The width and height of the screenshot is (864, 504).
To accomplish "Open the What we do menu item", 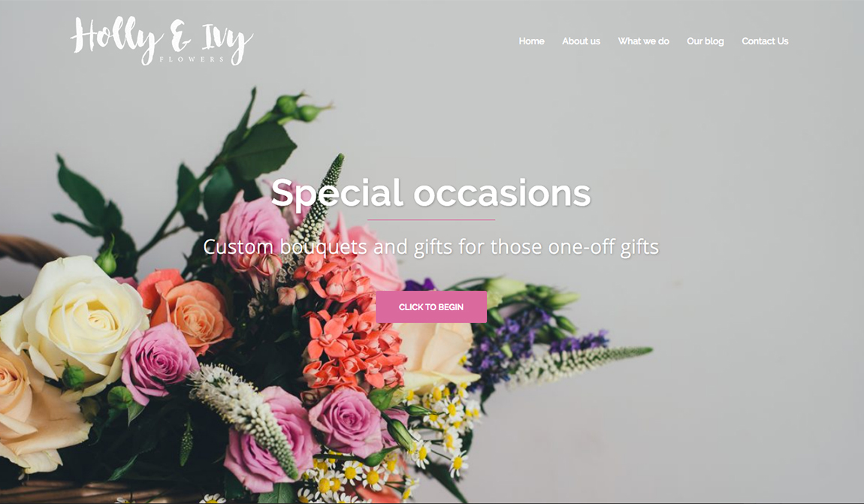I will pos(643,41).
